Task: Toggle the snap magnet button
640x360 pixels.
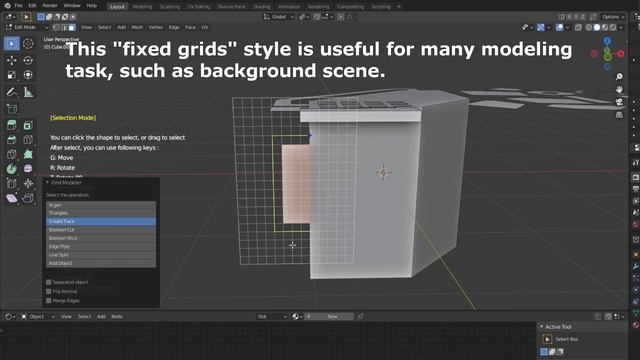Action: coord(317,17)
